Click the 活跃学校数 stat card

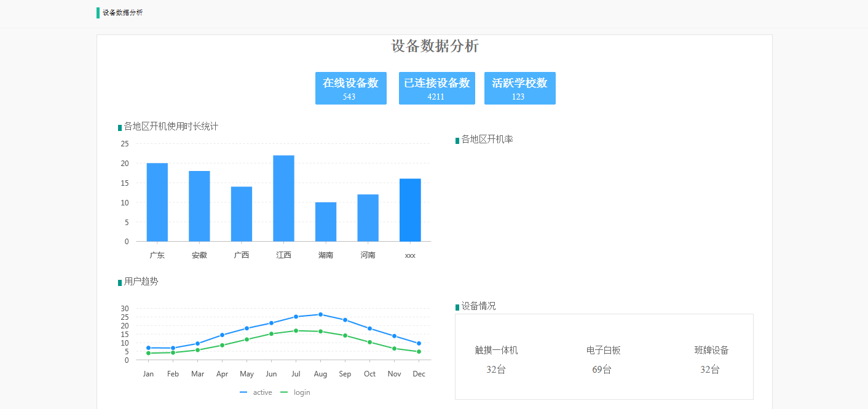519,88
